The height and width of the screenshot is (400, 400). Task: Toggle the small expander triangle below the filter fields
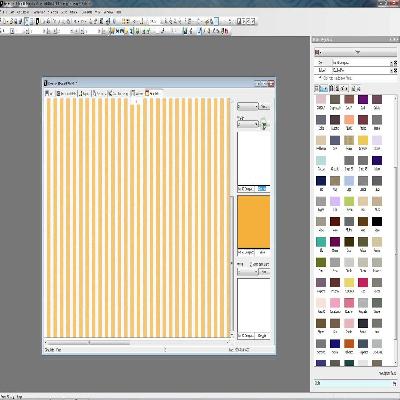(320, 78)
